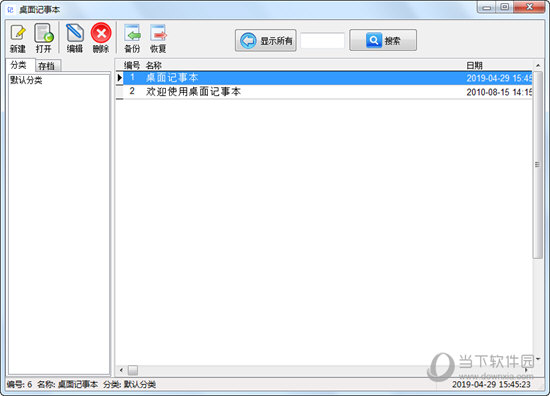Click the status bar text 编号: 6
Viewport: 550px width, 396px height.
(20, 384)
